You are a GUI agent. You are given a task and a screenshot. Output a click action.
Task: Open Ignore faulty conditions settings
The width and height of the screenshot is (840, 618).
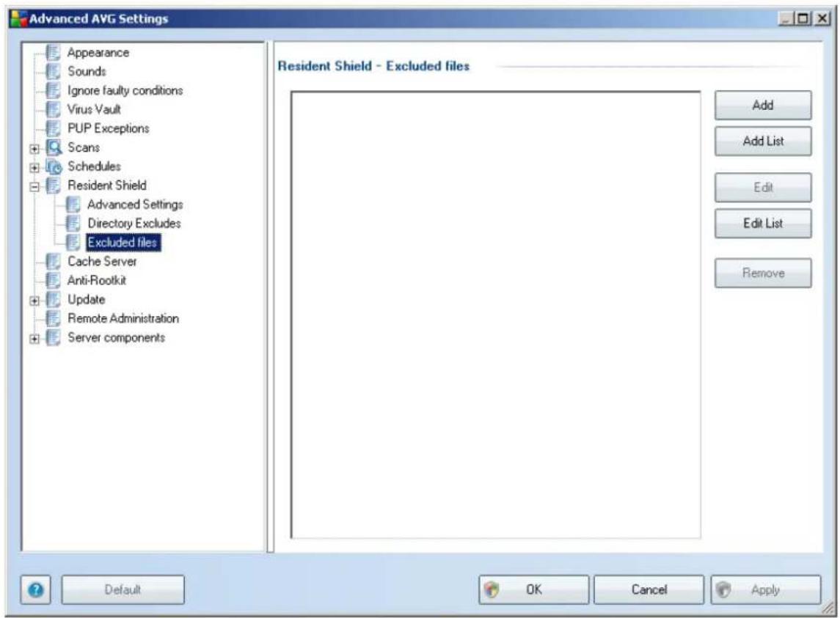tap(125, 90)
